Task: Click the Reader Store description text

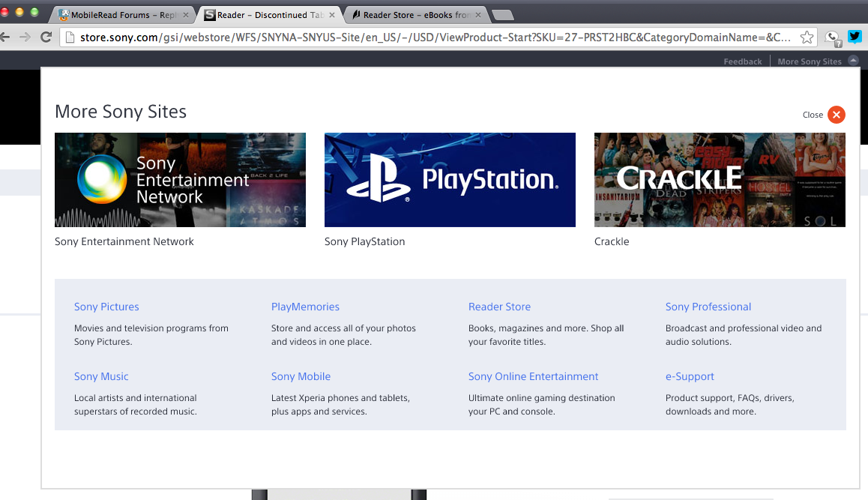Action: point(546,335)
